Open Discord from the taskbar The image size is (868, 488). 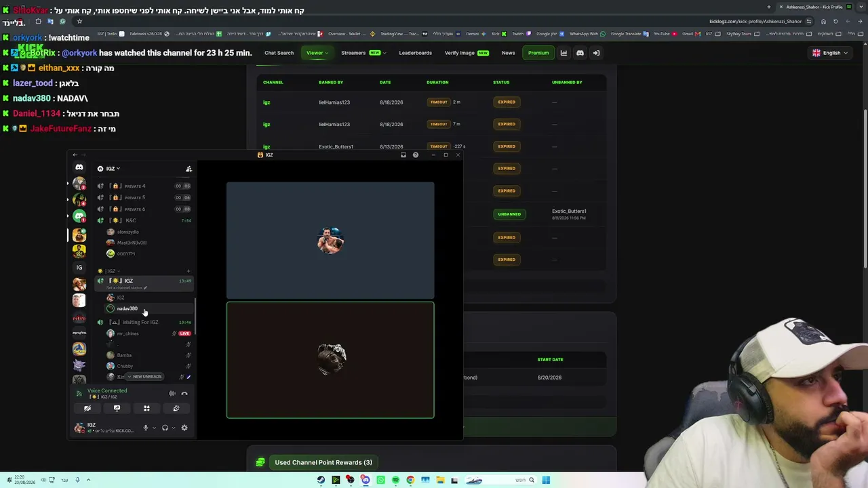click(x=366, y=480)
